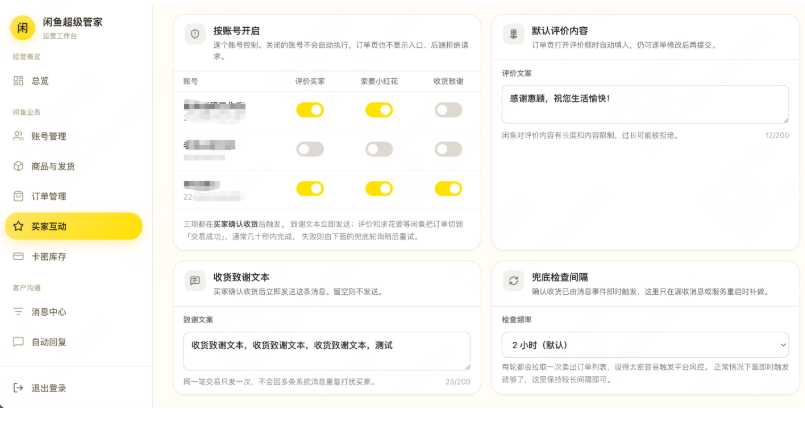Click the 账号管理 people icon

[18, 136]
